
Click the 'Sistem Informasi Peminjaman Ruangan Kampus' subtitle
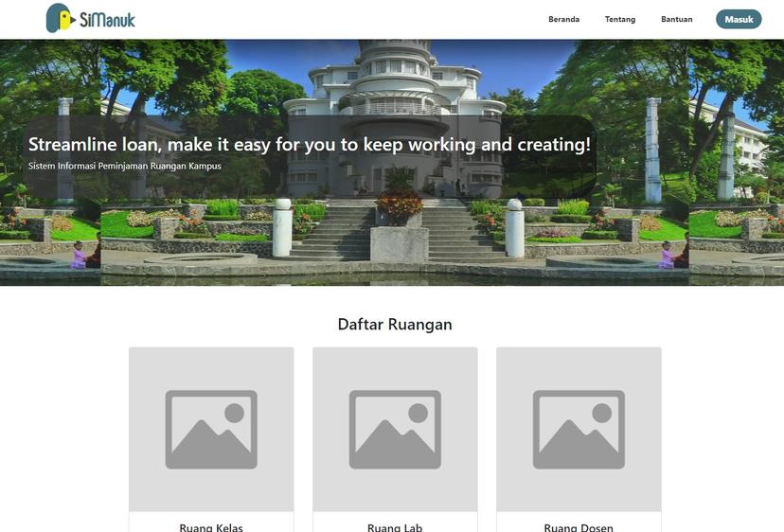coord(124,167)
